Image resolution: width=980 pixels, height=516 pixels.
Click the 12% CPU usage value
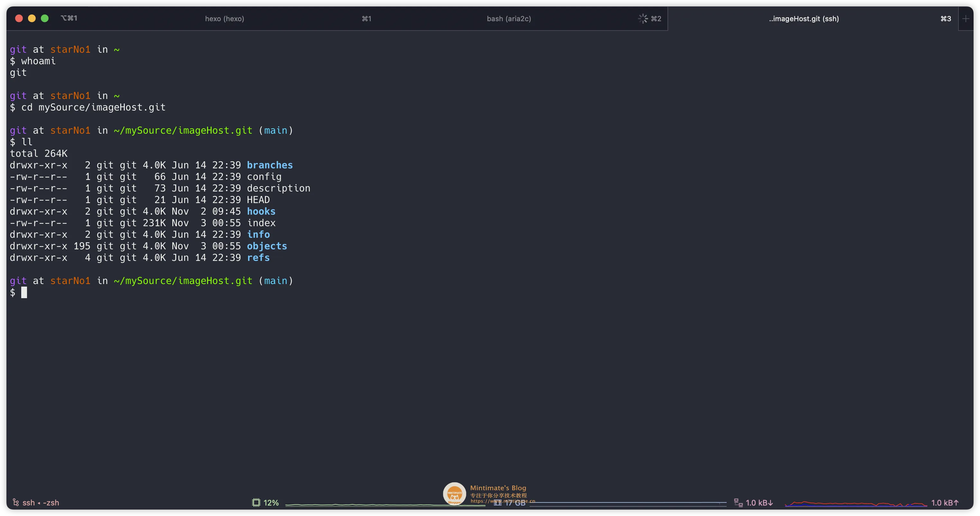click(271, 503)
